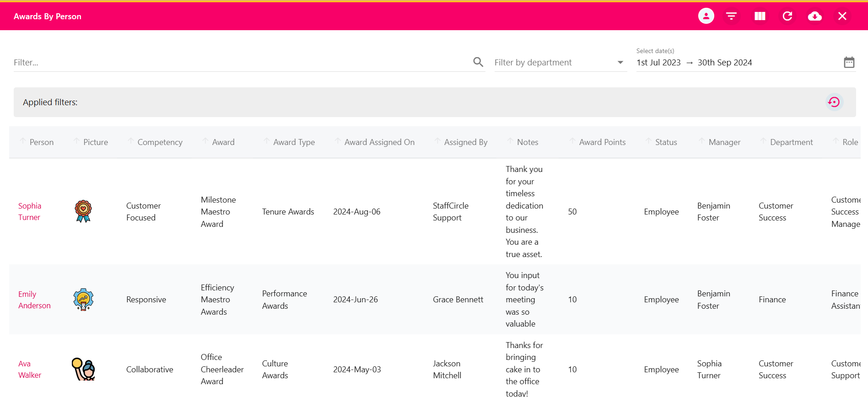
Task: Select the '2024-Jun-26' date cell
Action: coord(356,300)
